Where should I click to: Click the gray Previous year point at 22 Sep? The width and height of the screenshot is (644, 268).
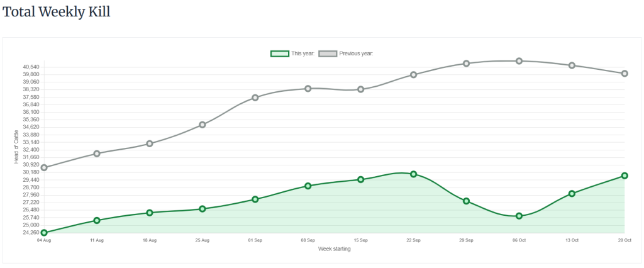[414, 75]
